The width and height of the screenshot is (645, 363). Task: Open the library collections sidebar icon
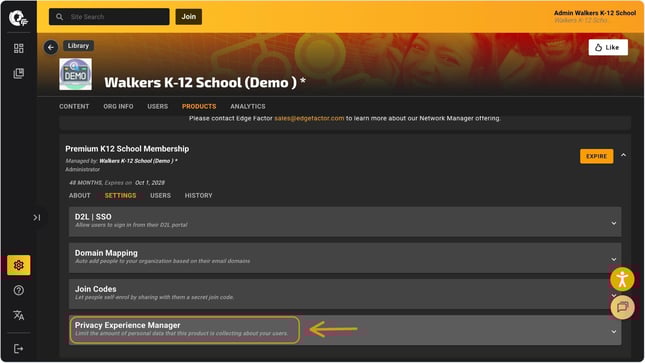(19, 73)
